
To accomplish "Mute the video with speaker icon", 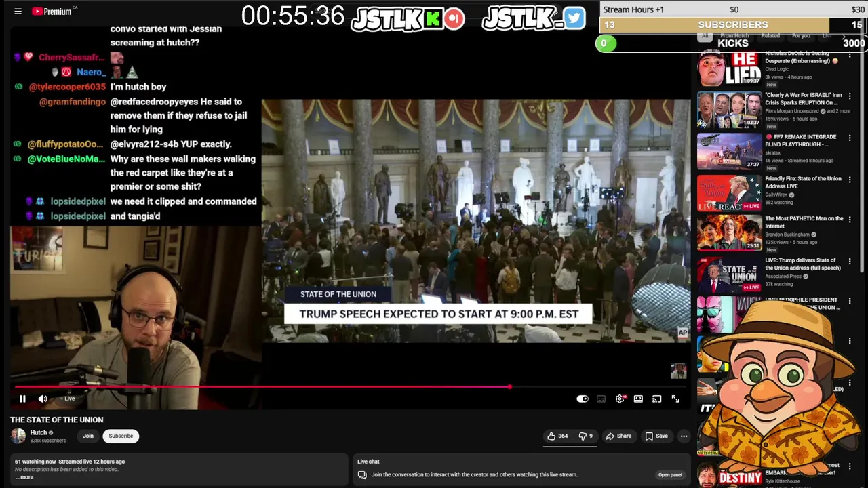I will [43, 399].
